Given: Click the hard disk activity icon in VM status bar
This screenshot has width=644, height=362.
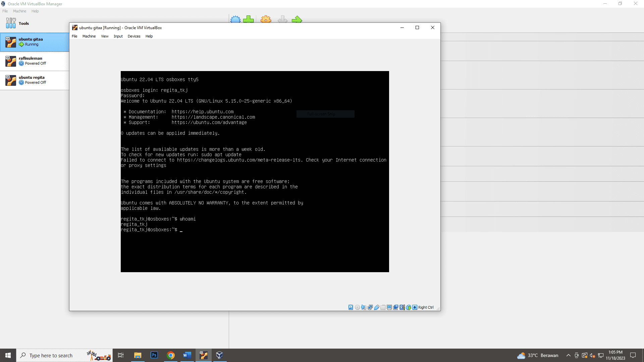Looking at the screenshot, I should [351, 307].
